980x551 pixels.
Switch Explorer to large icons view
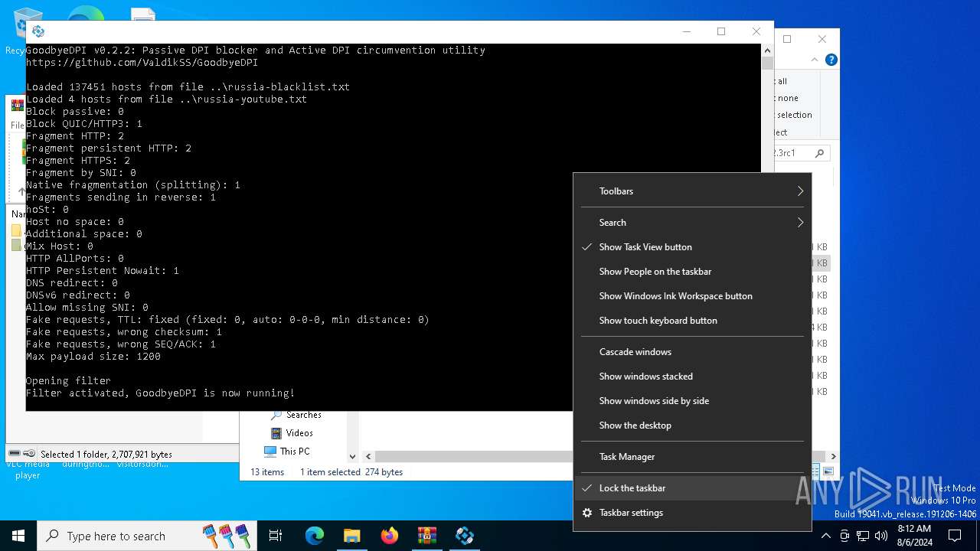tap(828, 471)
